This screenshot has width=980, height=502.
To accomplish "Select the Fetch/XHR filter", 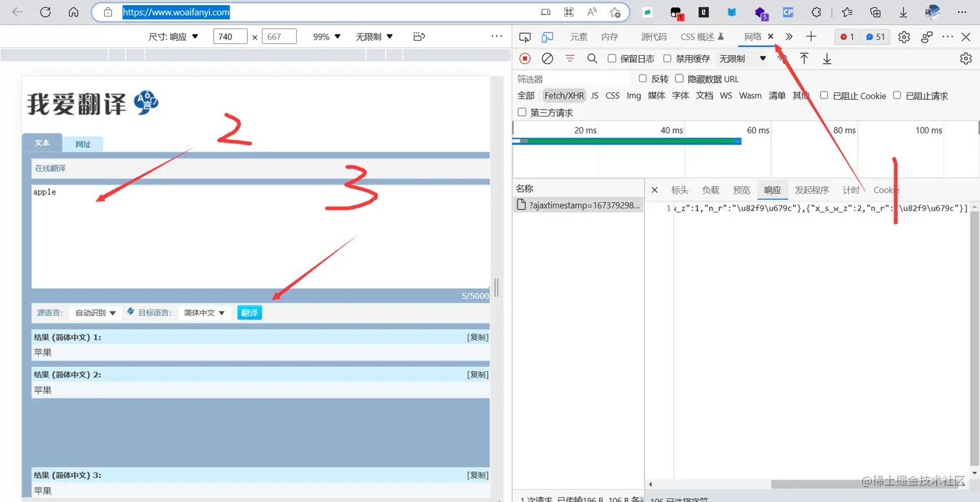I will point(564,95).
